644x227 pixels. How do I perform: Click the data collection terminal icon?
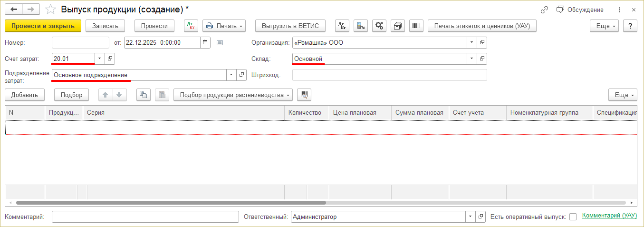click(x=361, y=26)
